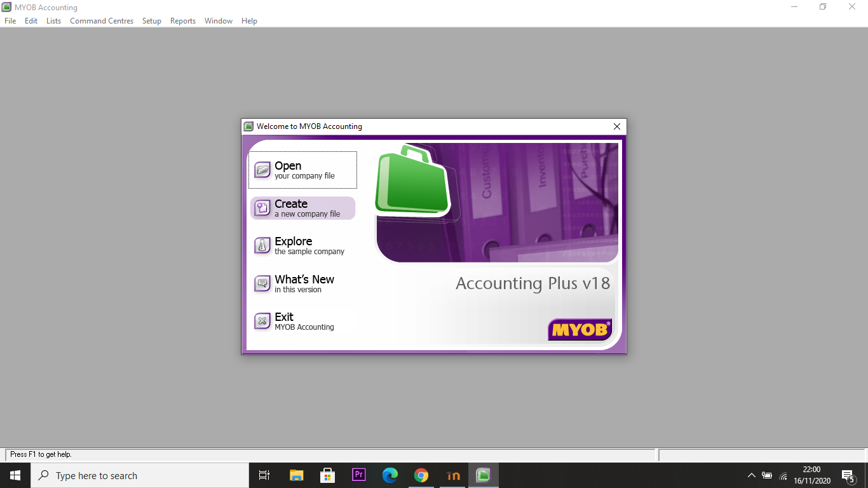Open your company file option
868x488 pixels.
[302, 170]
